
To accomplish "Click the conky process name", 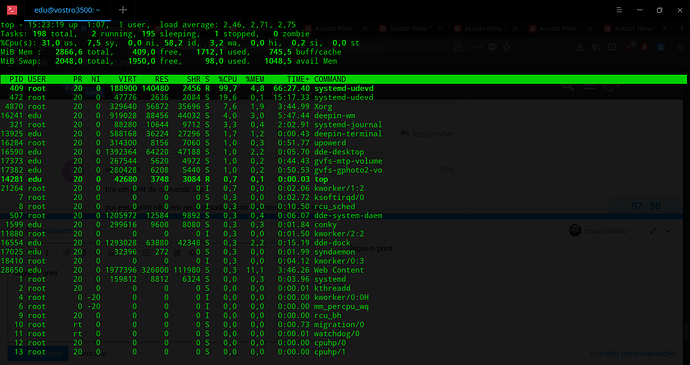I will (x=325, y=225).
